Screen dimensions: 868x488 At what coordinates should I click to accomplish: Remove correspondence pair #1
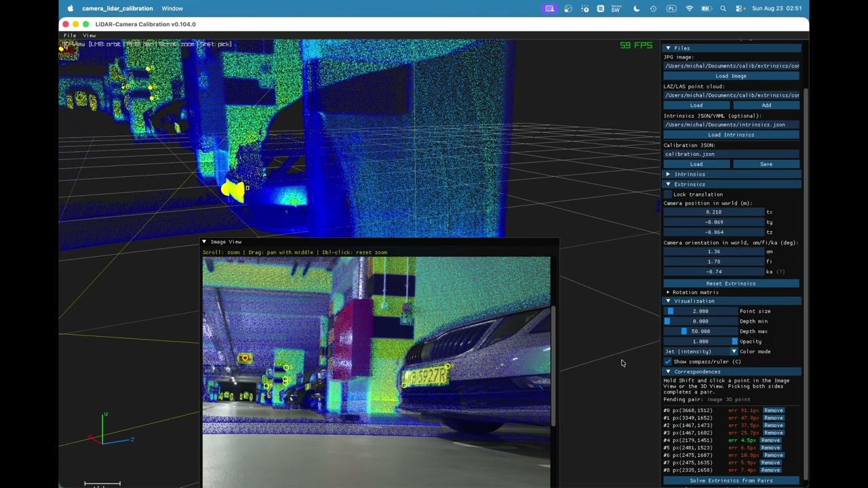[x=774, y=418]
